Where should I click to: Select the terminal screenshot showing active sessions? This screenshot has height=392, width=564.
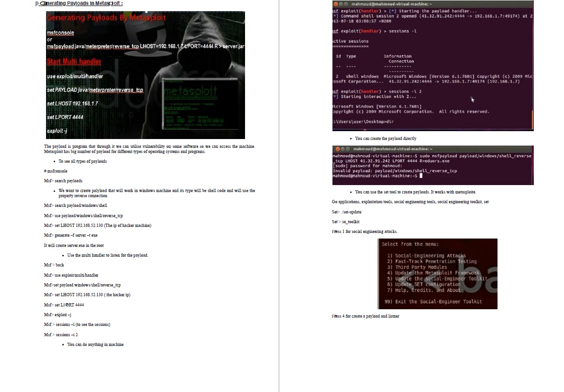point(433,66)
